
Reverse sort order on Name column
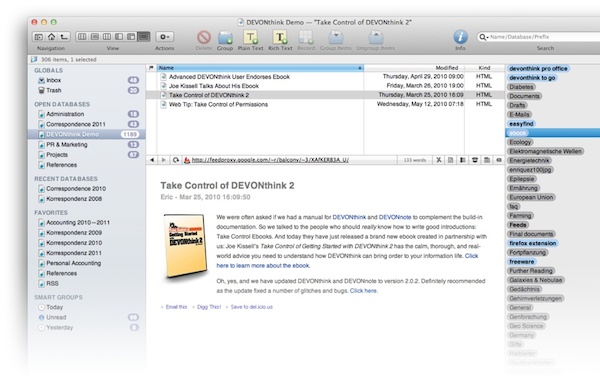click(260, 68)
